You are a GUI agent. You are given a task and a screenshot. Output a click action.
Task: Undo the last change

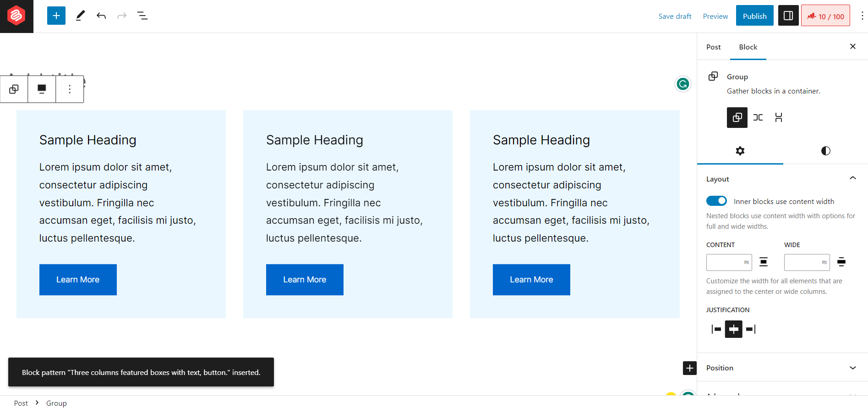[x=101, y=16]
